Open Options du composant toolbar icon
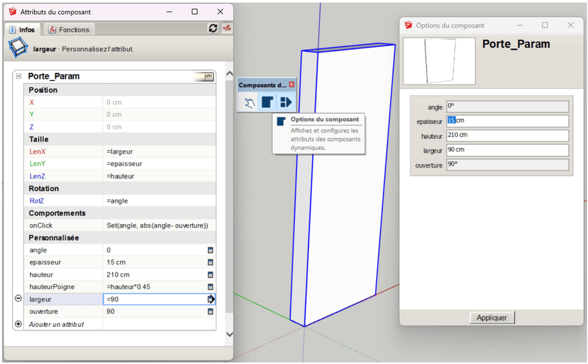Image resolution: width=588 pixels, height=364 pixels. (267, 103)
